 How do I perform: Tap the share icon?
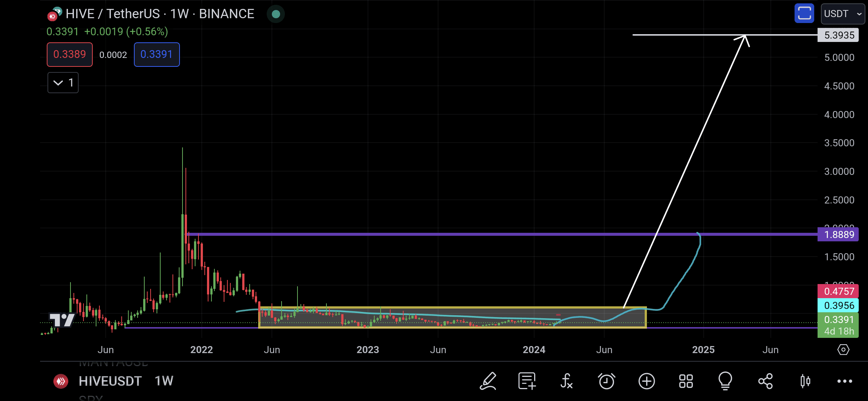[x=765, y=381]
